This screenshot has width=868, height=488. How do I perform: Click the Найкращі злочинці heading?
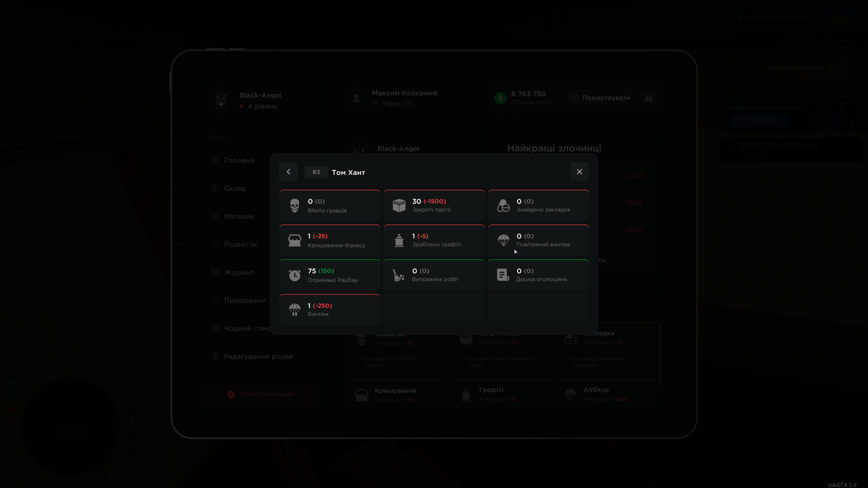[x=554, y=148]
